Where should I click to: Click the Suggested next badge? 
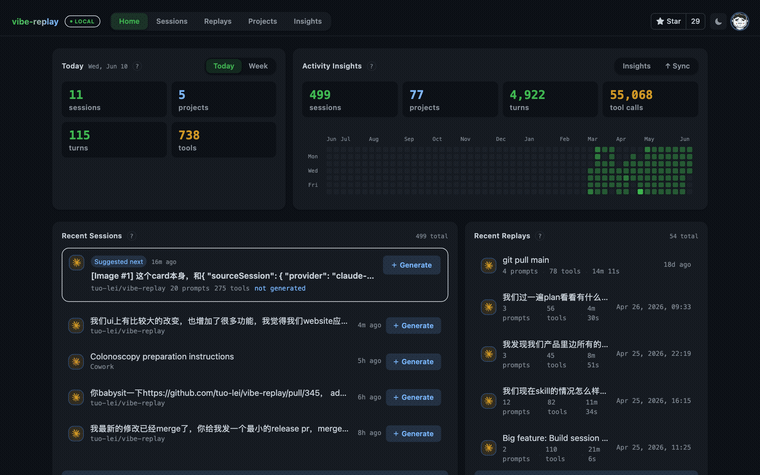pos(118,262)
